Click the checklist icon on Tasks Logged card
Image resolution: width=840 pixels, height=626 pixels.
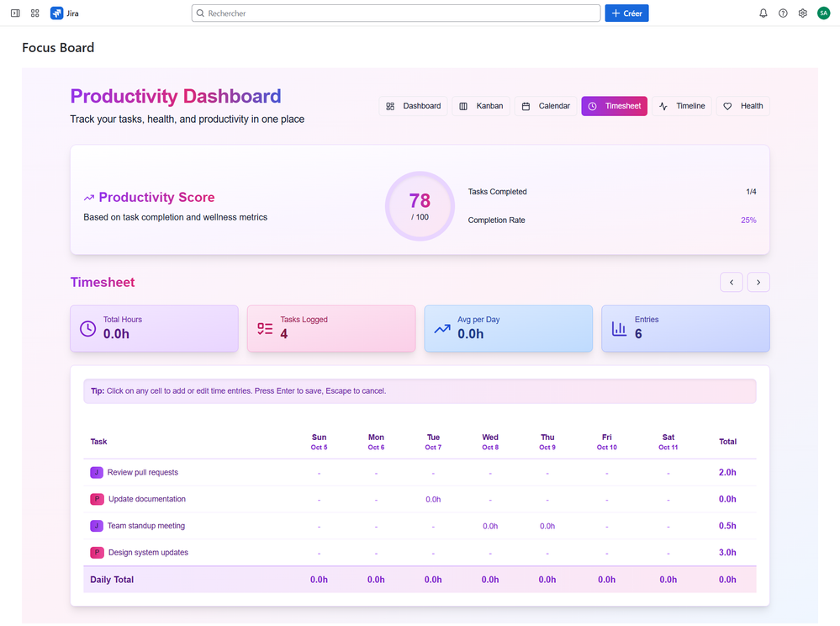point(264,328)
